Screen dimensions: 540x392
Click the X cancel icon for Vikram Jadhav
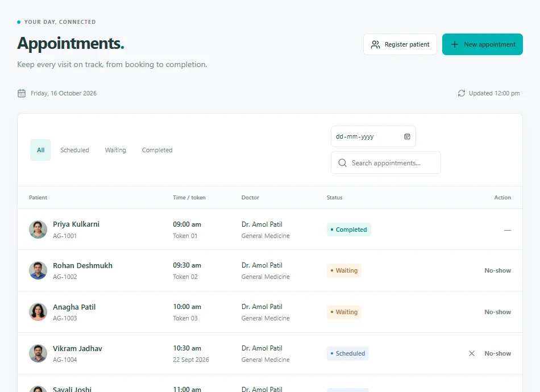[472, 353]
